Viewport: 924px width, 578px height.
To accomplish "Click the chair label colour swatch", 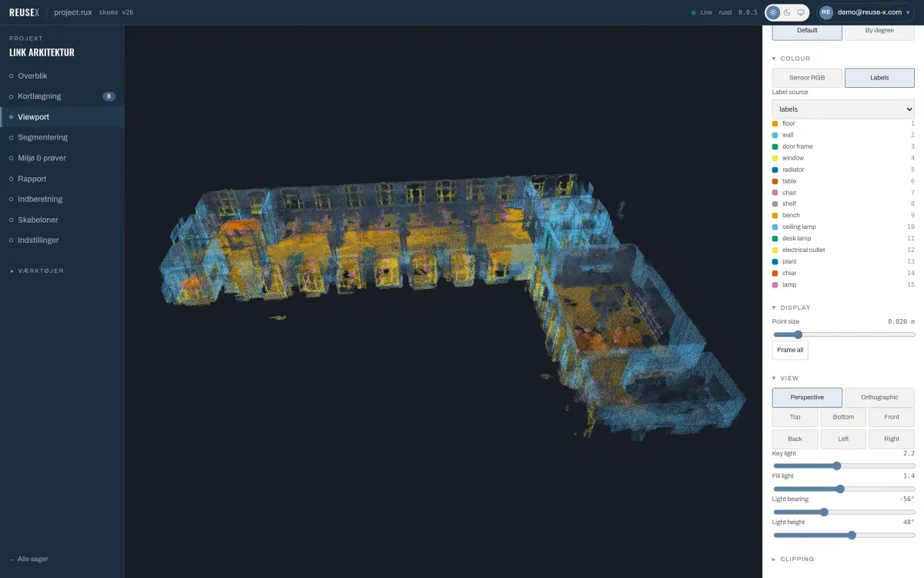I will pyautogui.click(x=775, y=193).
